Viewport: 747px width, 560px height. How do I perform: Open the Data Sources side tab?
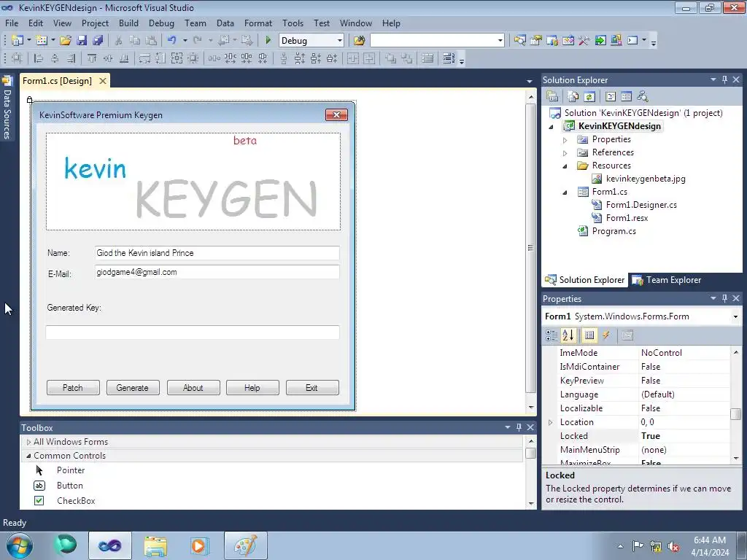(x=7, y=109)
